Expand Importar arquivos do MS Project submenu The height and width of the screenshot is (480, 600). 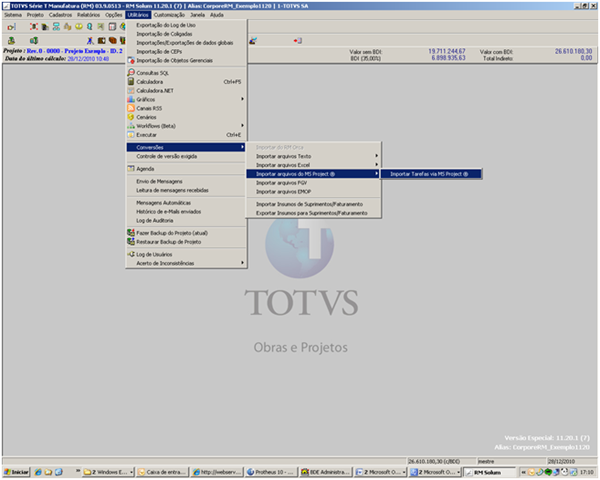[313, 174]
